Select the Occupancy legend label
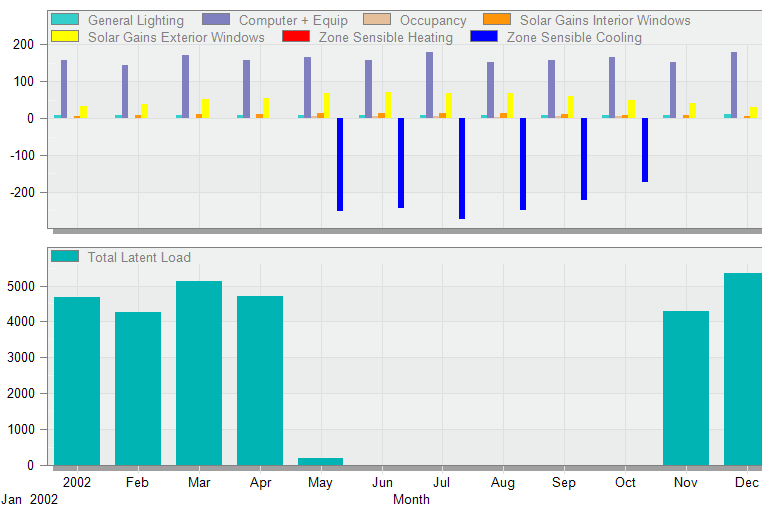 433,20
